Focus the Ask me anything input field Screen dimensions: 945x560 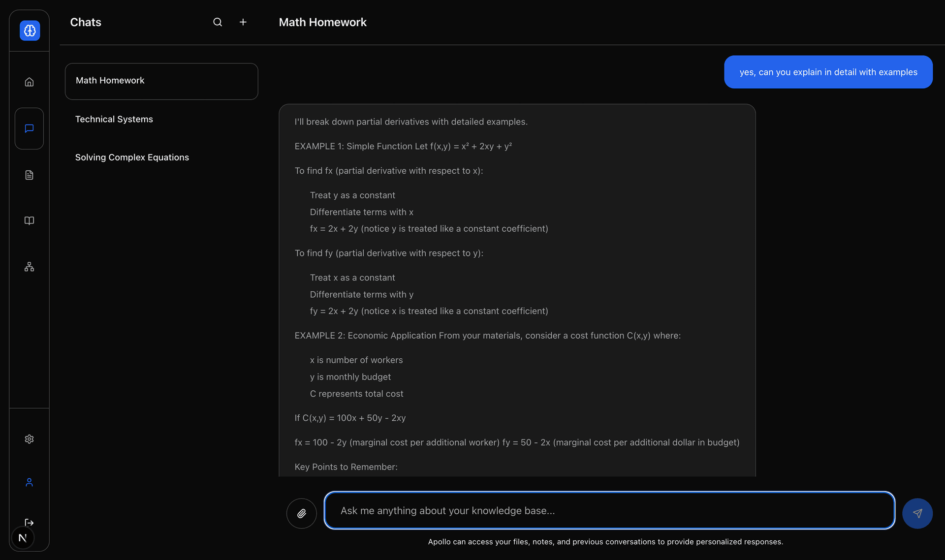pos(609,510)
